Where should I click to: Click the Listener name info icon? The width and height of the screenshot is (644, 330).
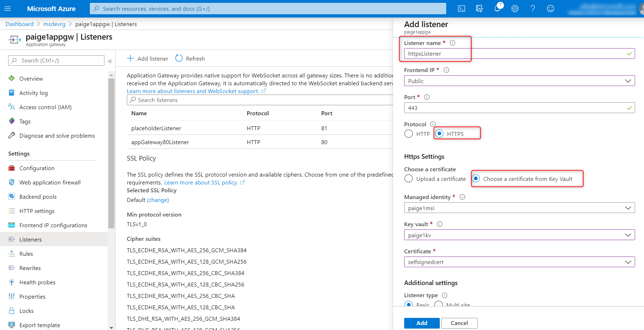pos(452,43)
